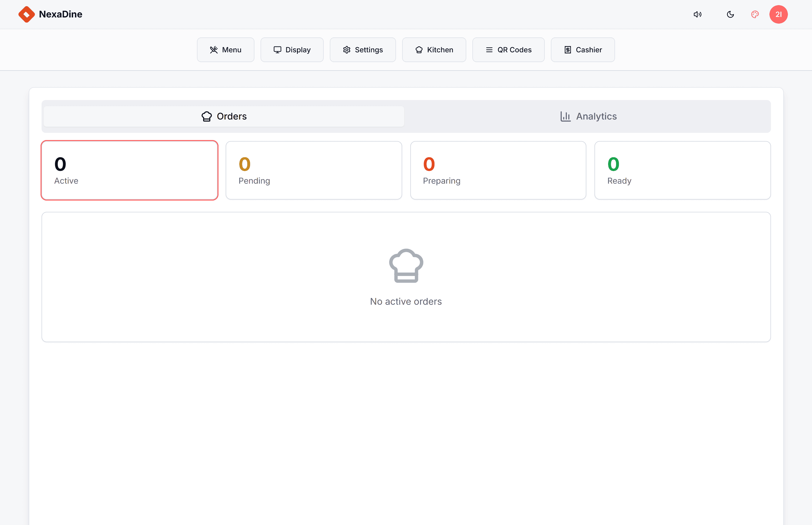Switch to the Orders tab
This screenshot has height=525, width=812.
pos(224,116)
